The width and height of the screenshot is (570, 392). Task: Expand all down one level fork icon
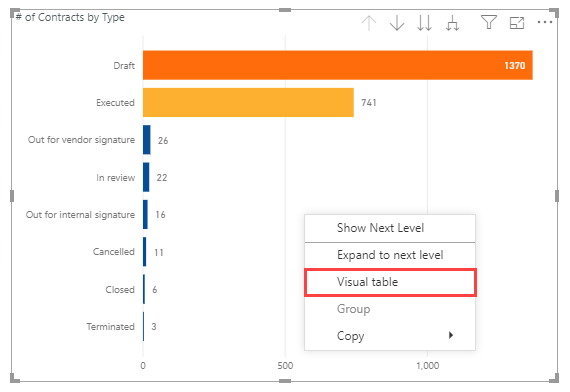coord(452,23)
